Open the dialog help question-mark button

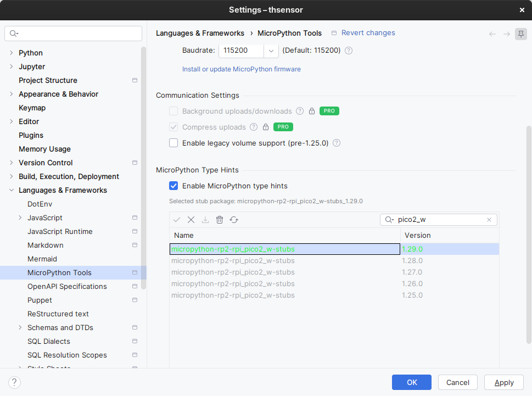(14, 382)
